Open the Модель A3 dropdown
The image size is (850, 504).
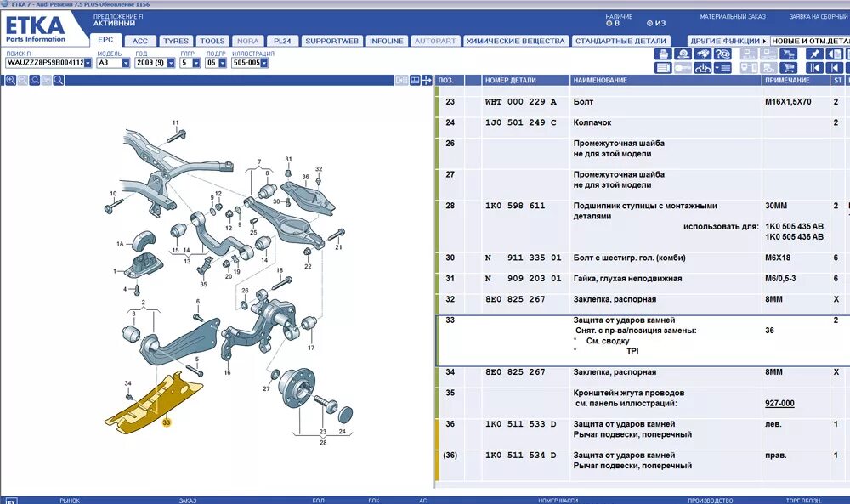(126, 63)
